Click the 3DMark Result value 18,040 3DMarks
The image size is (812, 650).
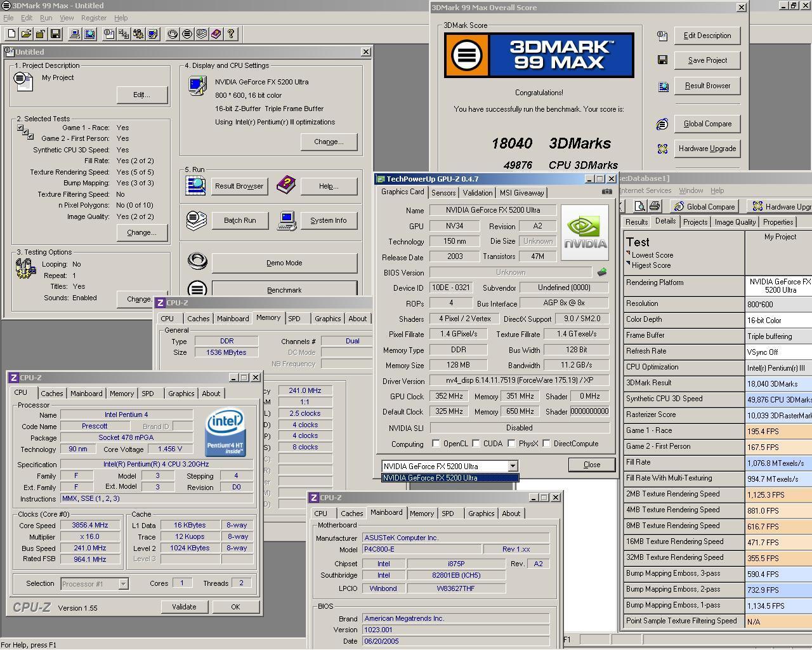[x=779, y=383]
